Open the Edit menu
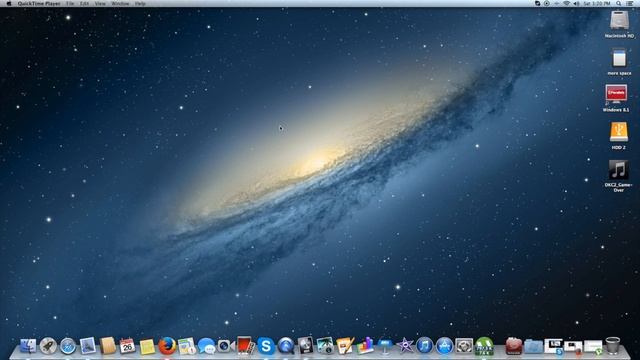This screenshot has height=360, width=640. click(84, 3)
